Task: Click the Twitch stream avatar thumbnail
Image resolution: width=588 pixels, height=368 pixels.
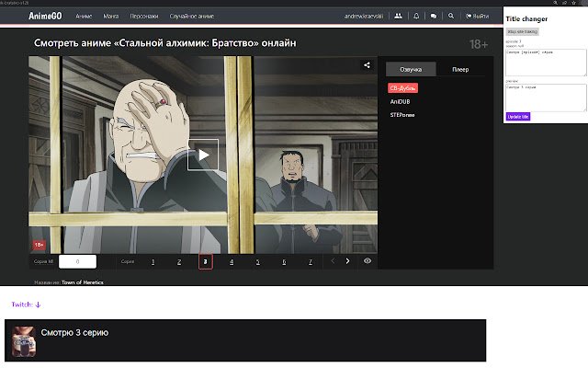Action: click(24, 341)
